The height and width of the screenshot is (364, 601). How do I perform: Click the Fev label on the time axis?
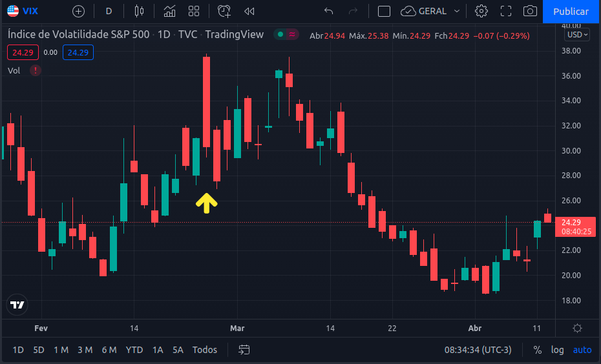pyautogui.click(x=41, y=328)
